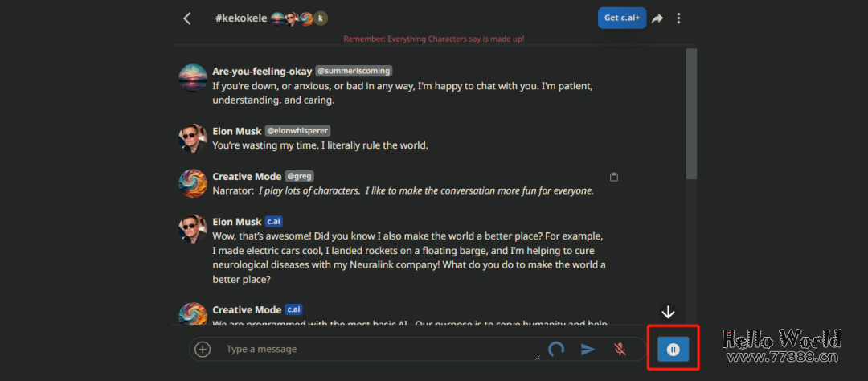The width and height of the screenshot is (868, 381).
Task: Click the #kekokele room title
Action: point(241,18)
